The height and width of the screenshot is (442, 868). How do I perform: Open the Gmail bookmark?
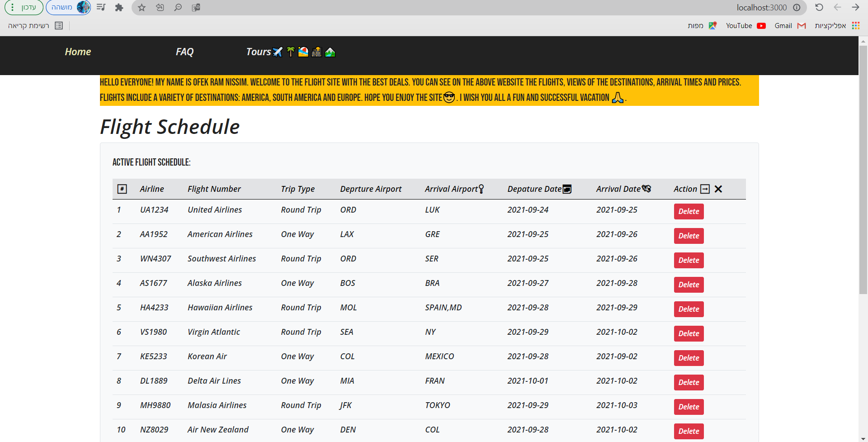click(x=789, y=26)
